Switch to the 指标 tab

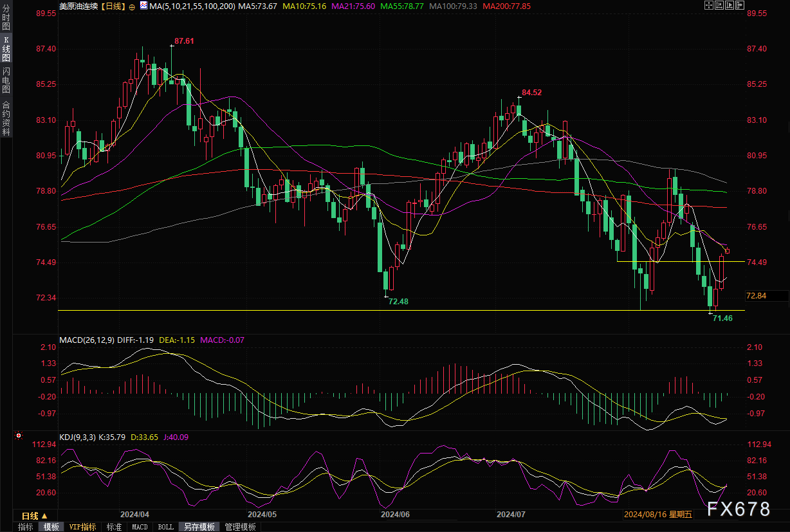click(x=25, y=527)
